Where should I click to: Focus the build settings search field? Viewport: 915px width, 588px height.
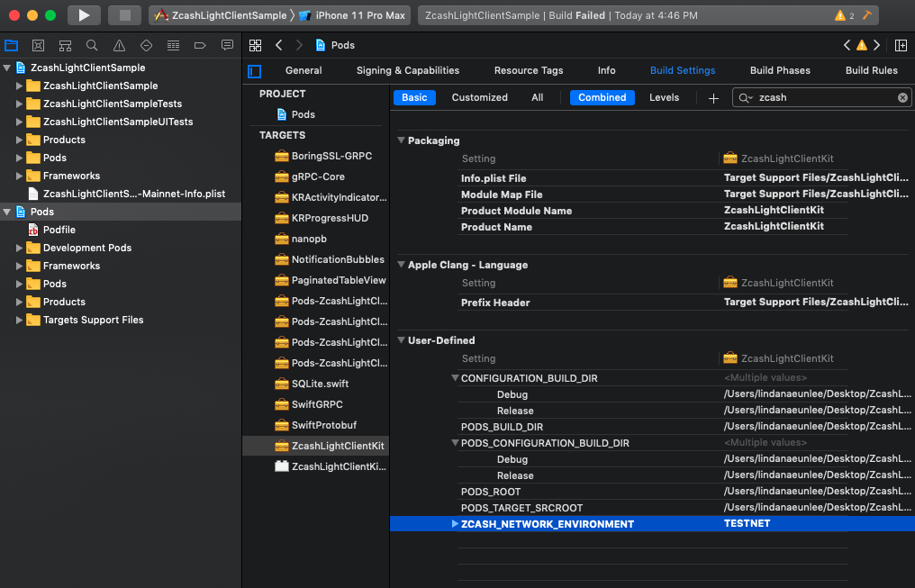[821, 97]
